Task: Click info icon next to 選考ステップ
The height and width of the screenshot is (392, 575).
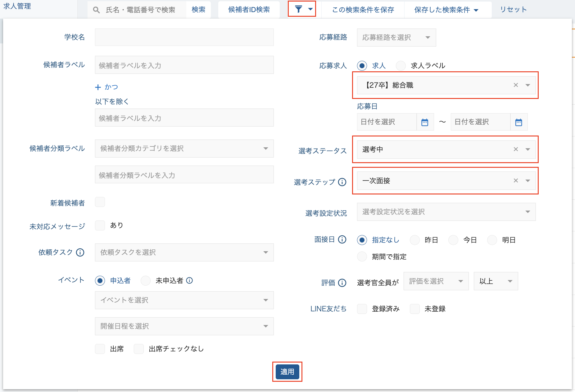Action: pos(342,182)
